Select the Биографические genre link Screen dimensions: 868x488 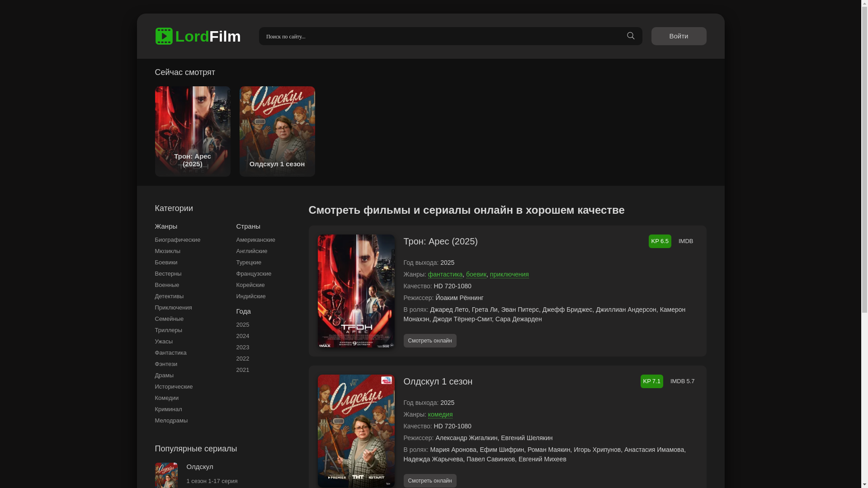pos(177,240)
